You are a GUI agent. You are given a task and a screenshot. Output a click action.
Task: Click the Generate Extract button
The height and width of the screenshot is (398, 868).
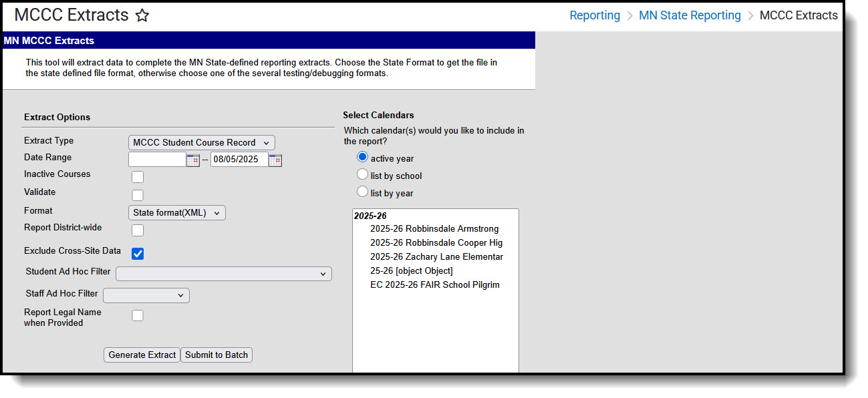tap(142, 355)
